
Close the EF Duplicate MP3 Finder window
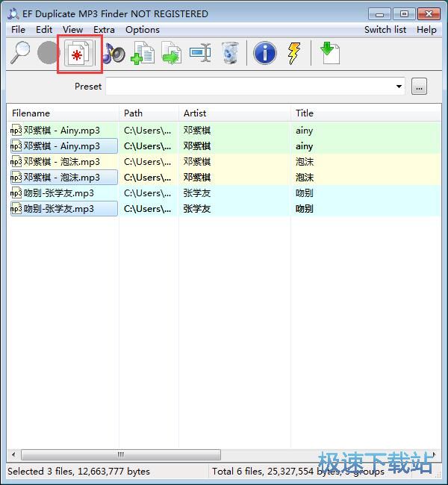pyautogui.click(x=429, y=14)
